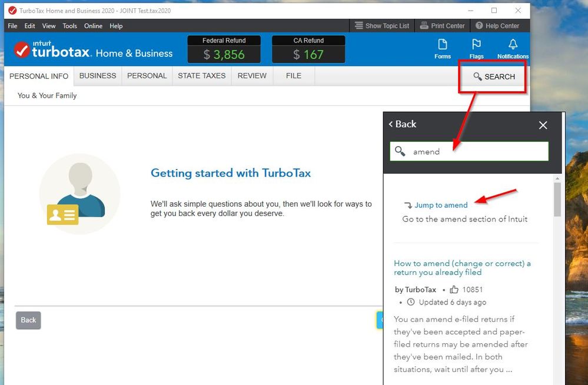Close the search panel with X
The height and width of the screenshot is (385, 588).
543,125
